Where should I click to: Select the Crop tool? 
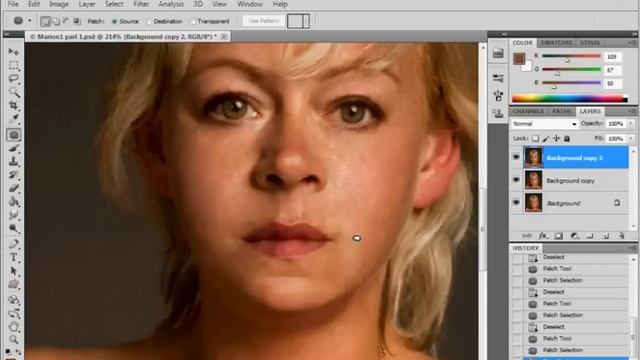tap(13, 106)
